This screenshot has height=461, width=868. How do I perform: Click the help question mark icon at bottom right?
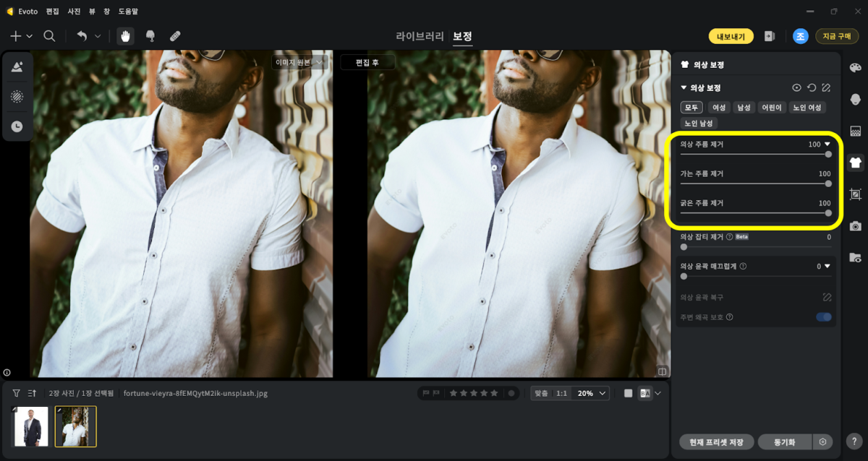(x=855, y=441)
